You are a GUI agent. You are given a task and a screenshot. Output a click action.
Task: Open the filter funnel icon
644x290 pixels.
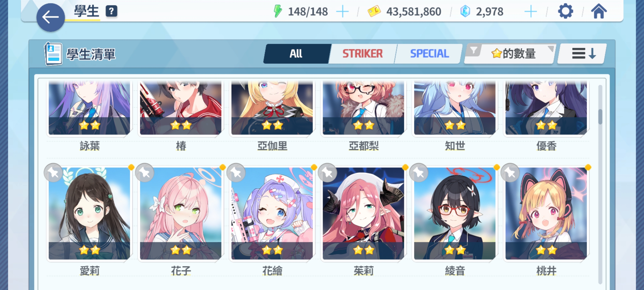click(x=474, y=50)
